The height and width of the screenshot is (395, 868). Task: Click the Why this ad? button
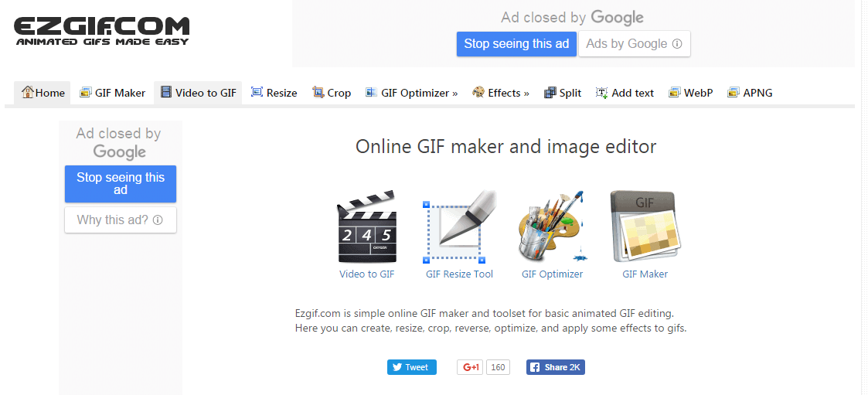(121, 220)
